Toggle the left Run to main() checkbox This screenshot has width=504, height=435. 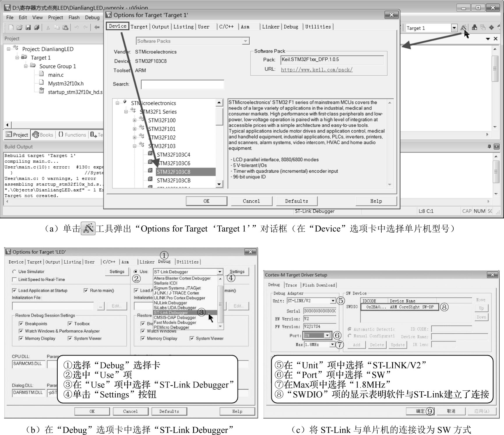86,291
